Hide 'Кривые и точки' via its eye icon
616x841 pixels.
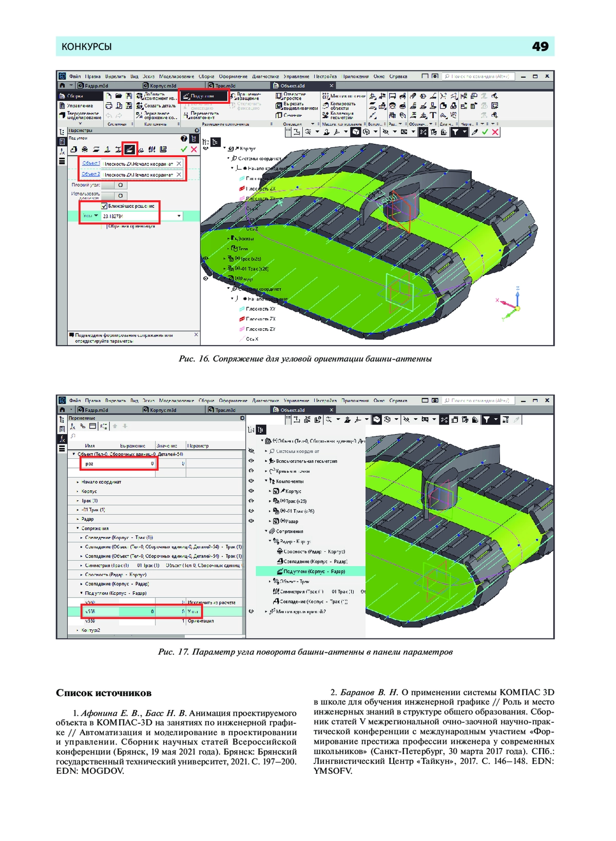251,471
